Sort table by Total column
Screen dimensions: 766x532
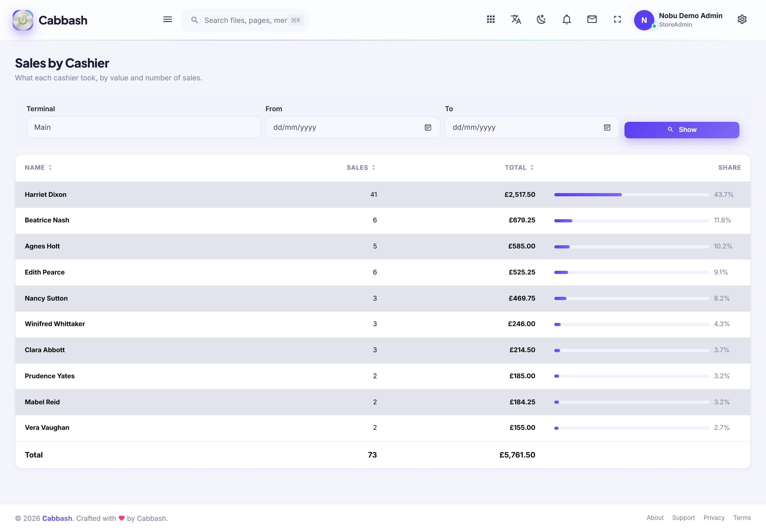tap(519, 167)
